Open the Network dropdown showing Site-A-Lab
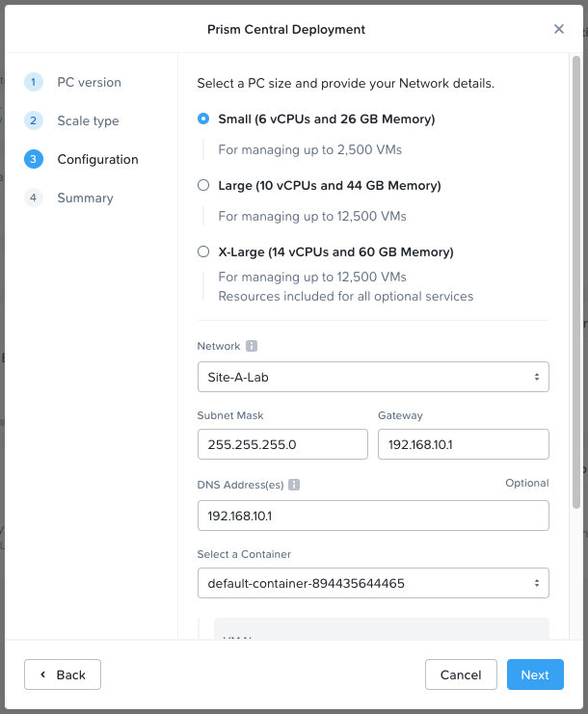Viewport: 588px width, 714px height. pyautogui.click(x=372, y=377)
